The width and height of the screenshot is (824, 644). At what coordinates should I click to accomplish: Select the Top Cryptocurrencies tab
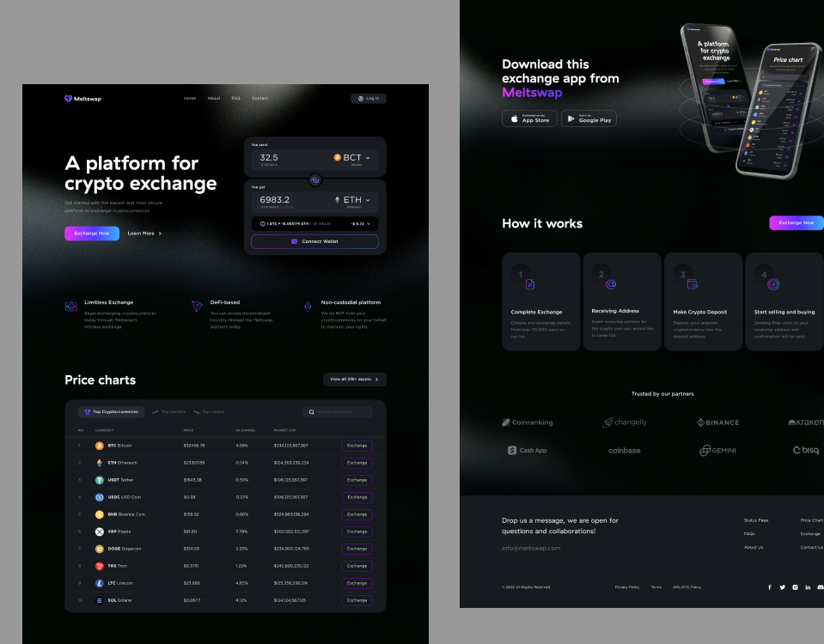112,412
